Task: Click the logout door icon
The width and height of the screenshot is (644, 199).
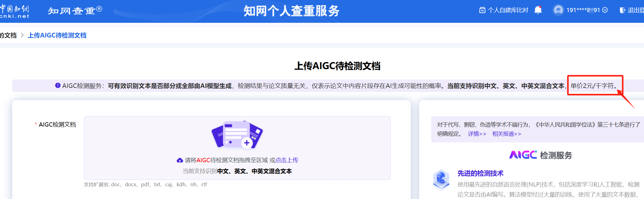Action: click(x=622, y=10)
